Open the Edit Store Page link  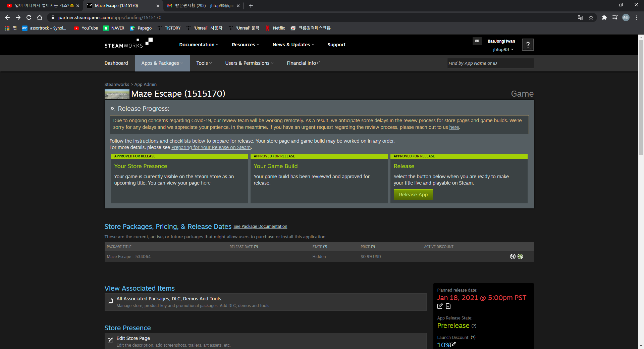pyautogui.click(x=133, y=338)
